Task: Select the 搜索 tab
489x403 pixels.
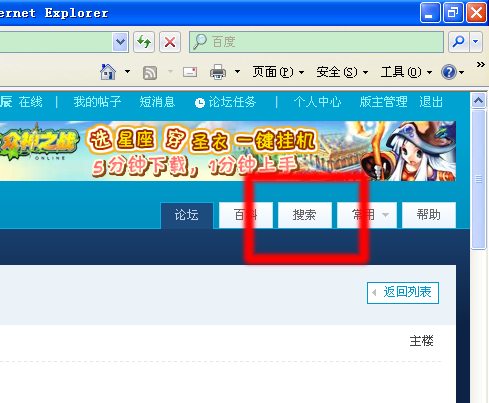Action: click(x=305, y=215)
